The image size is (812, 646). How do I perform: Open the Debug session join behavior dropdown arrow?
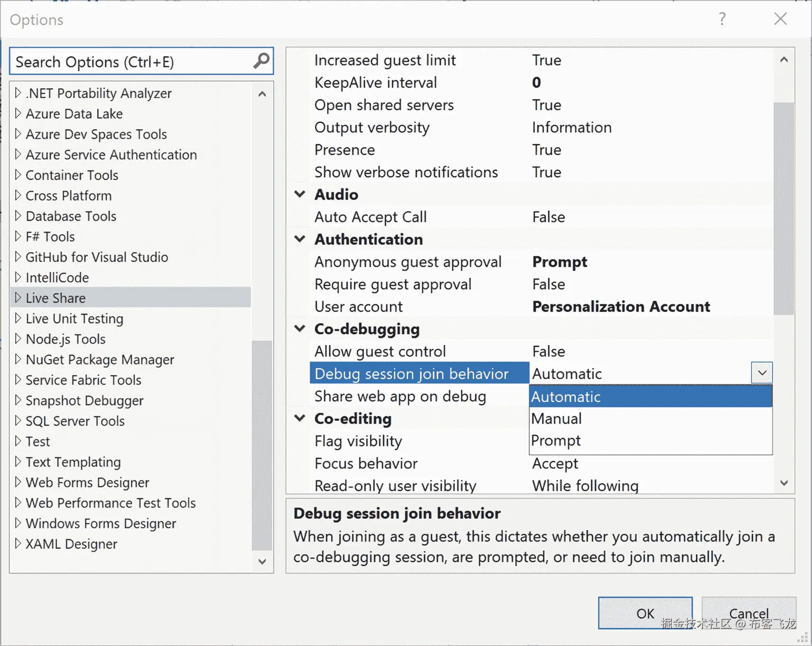point(761,373)
